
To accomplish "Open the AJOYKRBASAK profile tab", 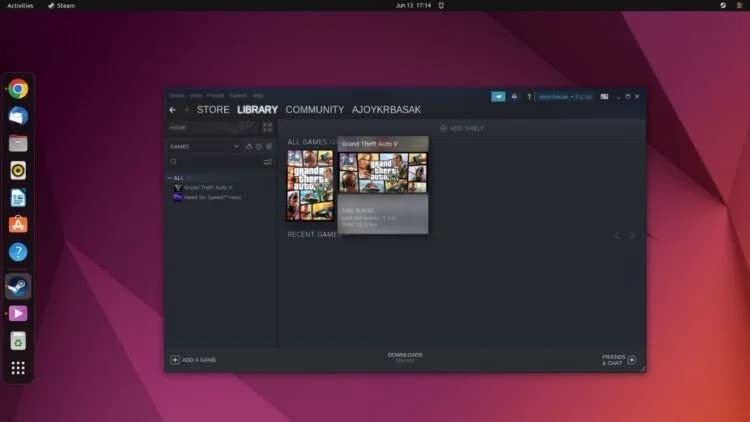I will [386, 110].
